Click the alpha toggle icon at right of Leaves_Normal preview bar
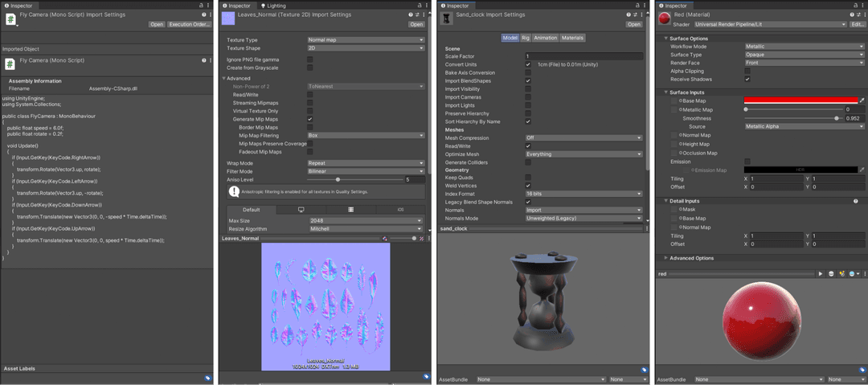 (x=421, y=238)
